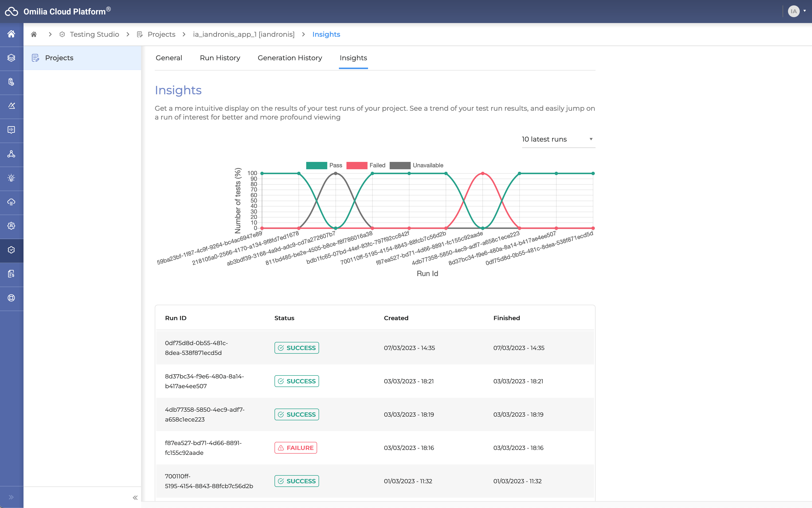Expand the left icon sidebar
This screenshot has height=508, width=812.
click(12, 497)
